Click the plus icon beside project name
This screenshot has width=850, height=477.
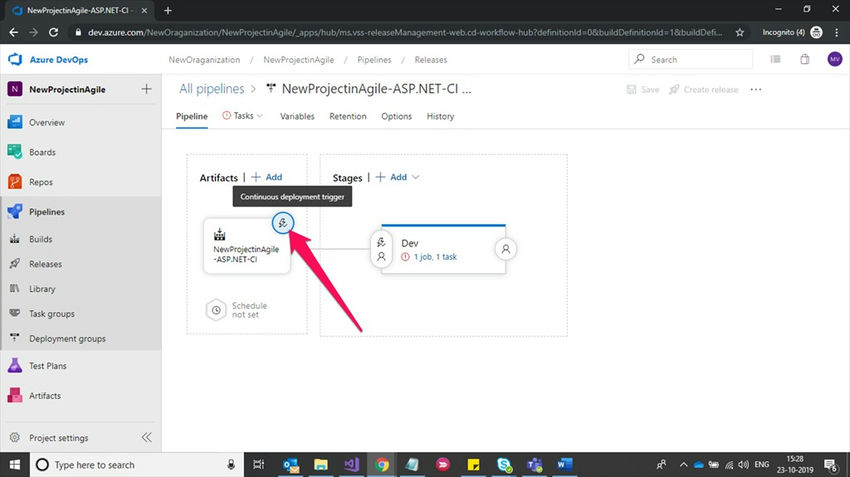(146, 89)
